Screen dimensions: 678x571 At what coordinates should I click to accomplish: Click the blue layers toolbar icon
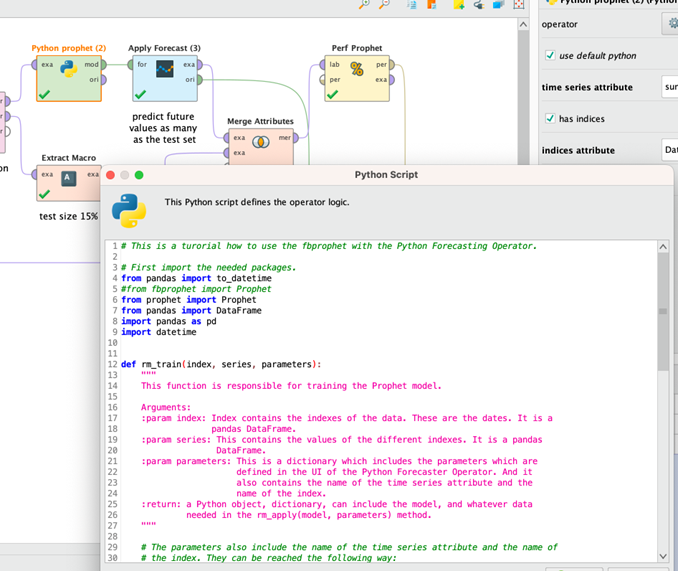click(x=499, y=4)
